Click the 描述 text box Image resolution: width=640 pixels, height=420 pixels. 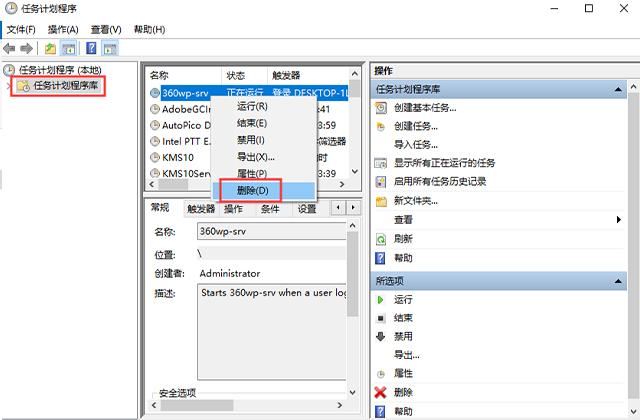tap(272, 332)
